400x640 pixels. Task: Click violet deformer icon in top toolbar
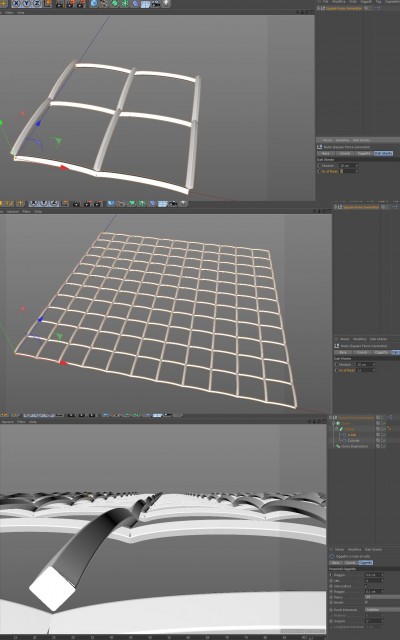[x=135, y=4]
